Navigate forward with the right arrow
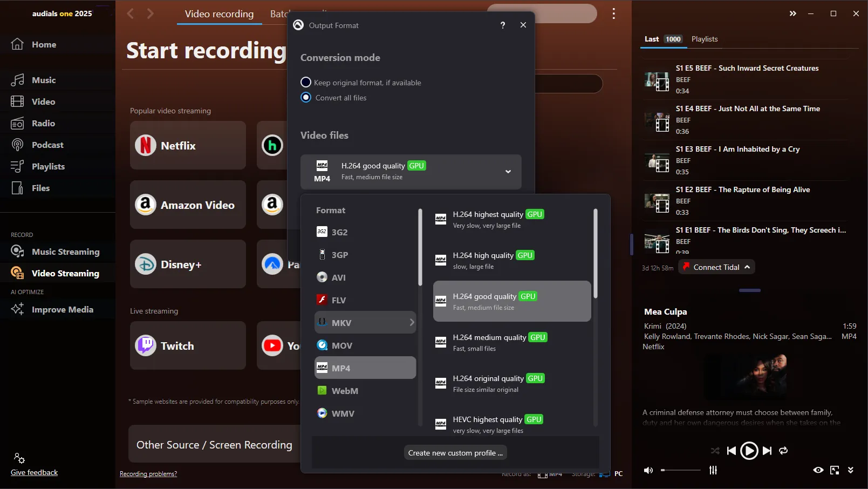Viewport: 868px width, 489px height. 151,13
